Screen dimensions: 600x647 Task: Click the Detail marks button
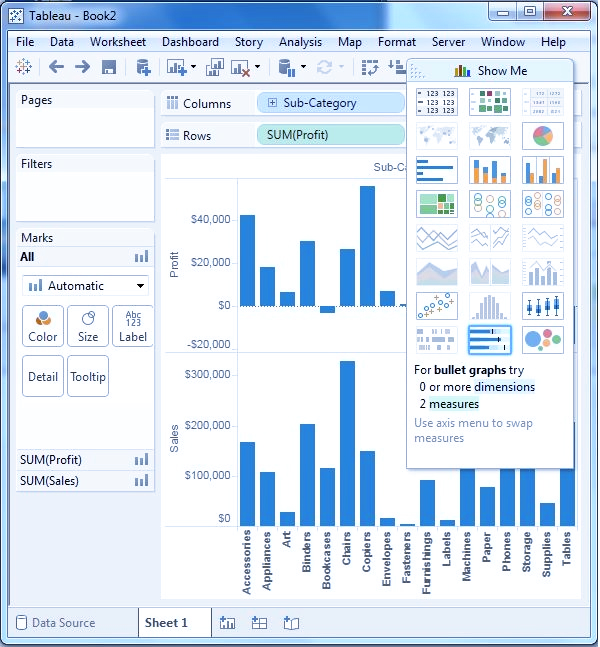click(x=43, y=376)
